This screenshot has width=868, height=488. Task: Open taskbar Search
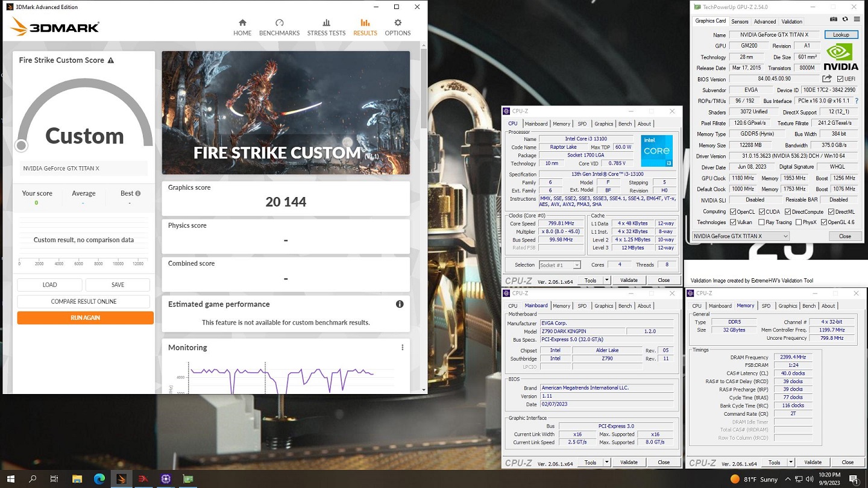[33, 479]
